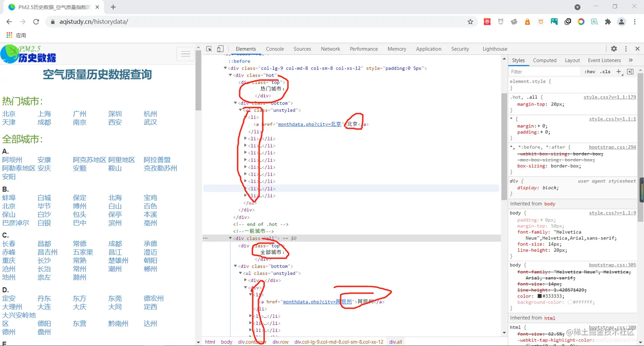Open DevTools customize three-dot menu
The image size is (644, 346).
point(626,49)
